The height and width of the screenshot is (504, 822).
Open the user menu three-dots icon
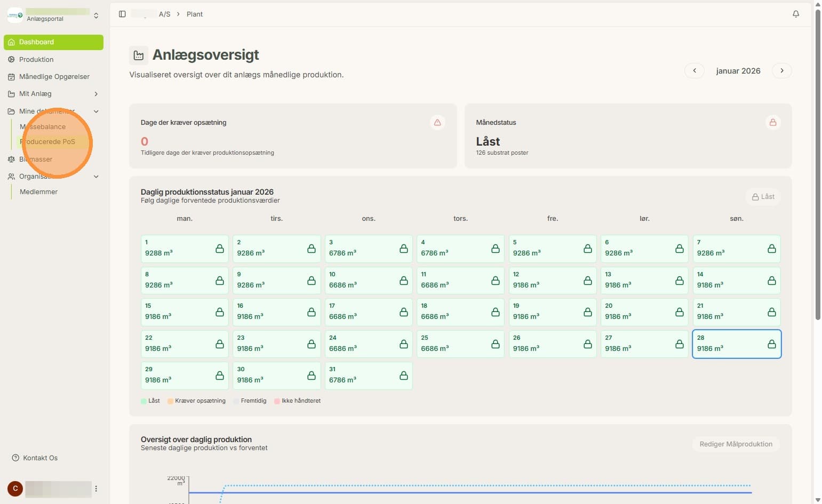click(96, 489)
